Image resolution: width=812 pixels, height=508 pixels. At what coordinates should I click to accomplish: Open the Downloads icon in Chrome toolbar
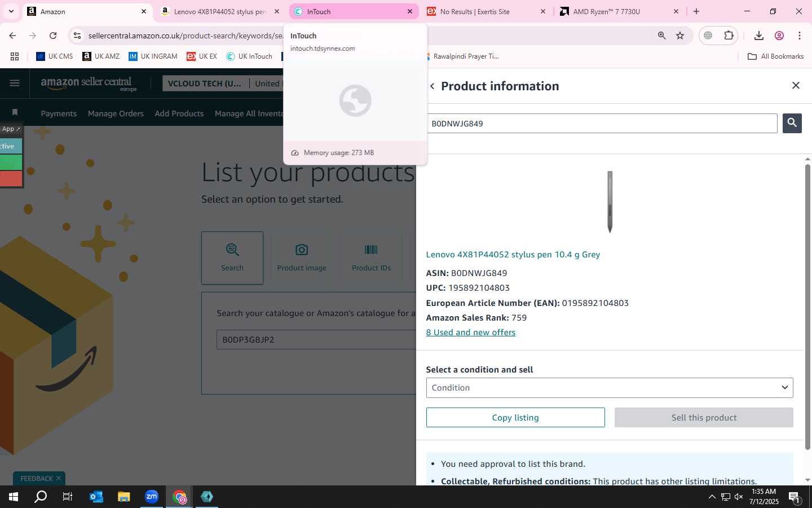pos(759,36)
